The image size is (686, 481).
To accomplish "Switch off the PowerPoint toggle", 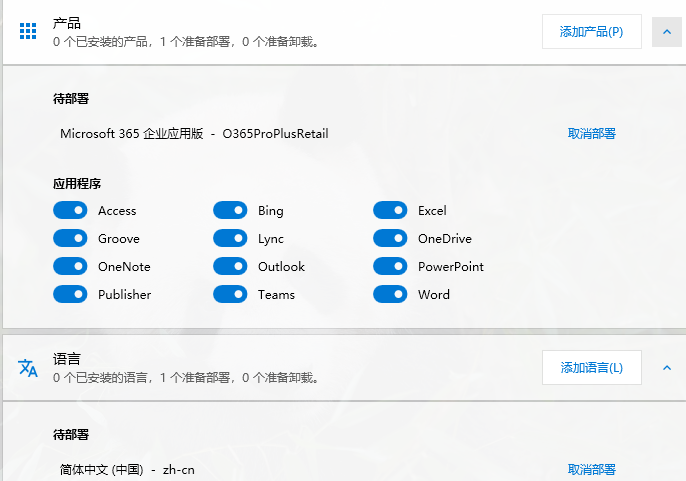I will tap(390, 267).
